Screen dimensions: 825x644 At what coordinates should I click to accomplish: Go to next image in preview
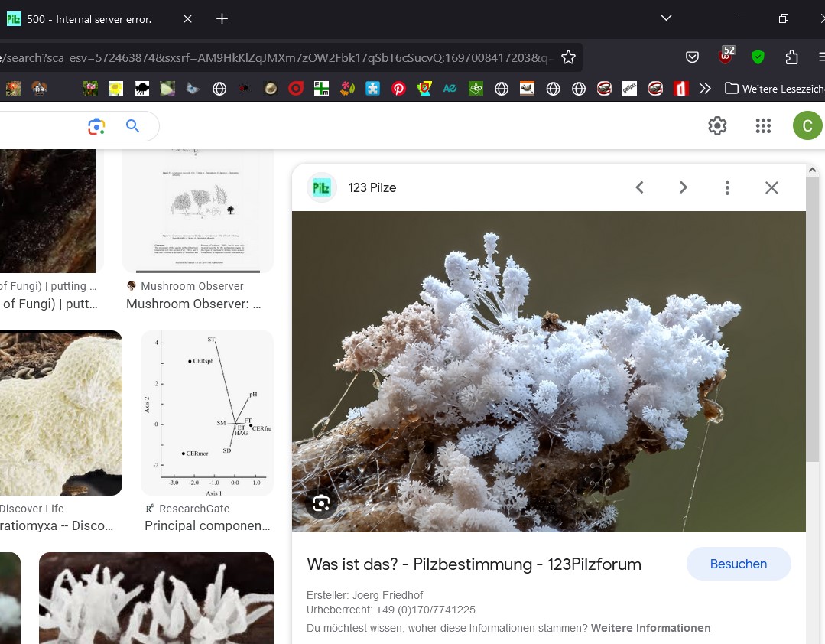pos(684,187)
